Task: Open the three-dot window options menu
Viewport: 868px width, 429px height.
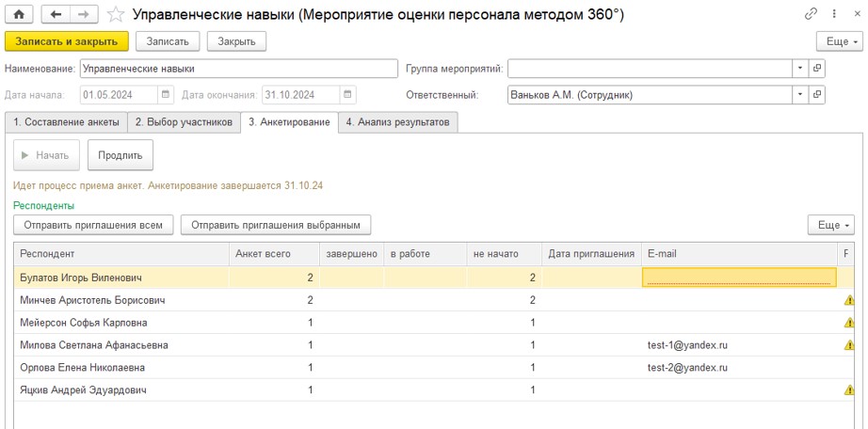Action: 834,14
